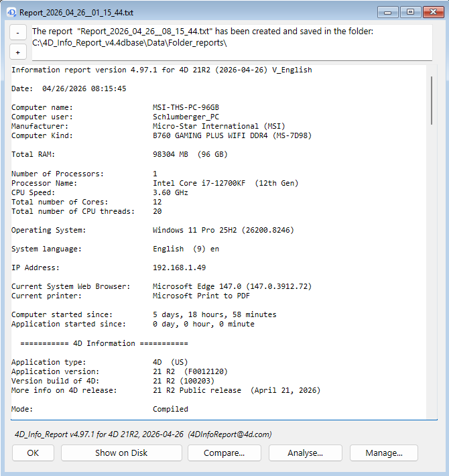Confirm with the OK button

(x=33, y=453)
